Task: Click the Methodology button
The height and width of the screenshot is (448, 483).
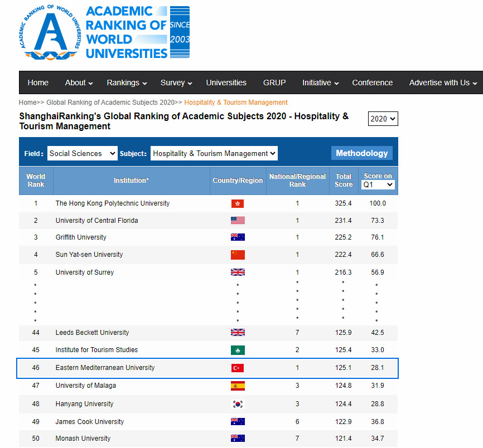Action: tap(361, 153)
